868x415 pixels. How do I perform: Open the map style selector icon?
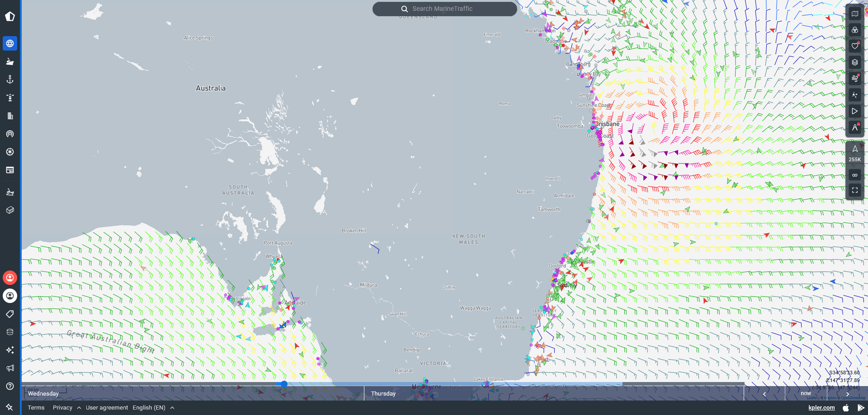tap(855, 14)
